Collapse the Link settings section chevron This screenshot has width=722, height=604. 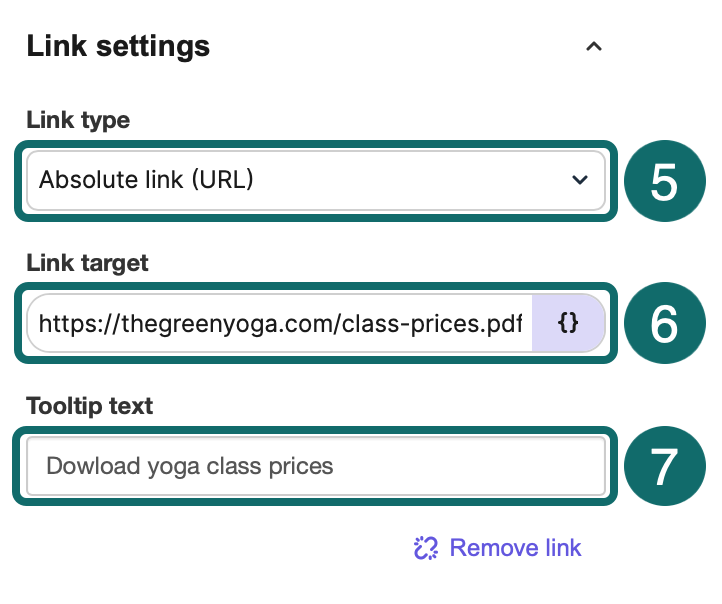(x=594, y=46)
